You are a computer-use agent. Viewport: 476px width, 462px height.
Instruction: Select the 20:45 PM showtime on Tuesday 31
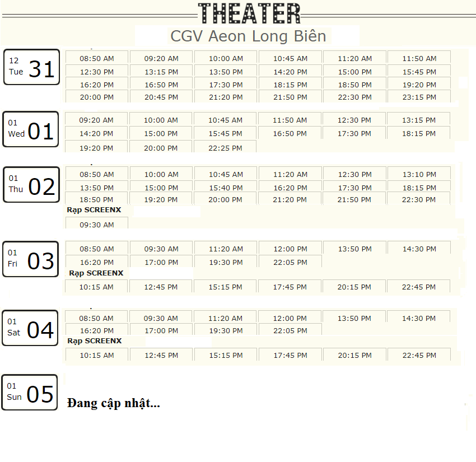tap(161, 96)
